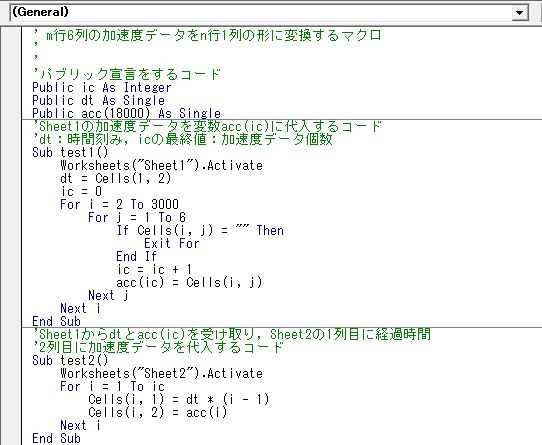The image size is (542, 445).
Task: Click the 'Sub test1()' declaration line
Action: [70, 152]
